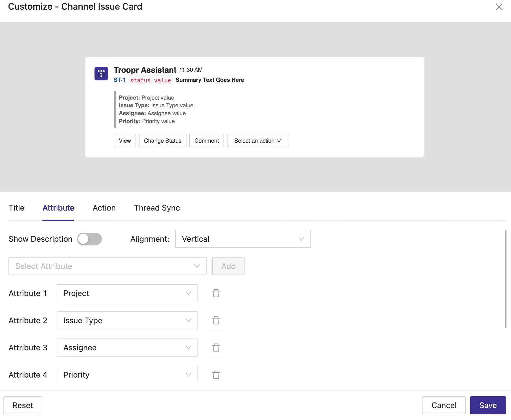The image size is (511, 420).
Task: Switch to the Title tab
Action: pos(16,208)
